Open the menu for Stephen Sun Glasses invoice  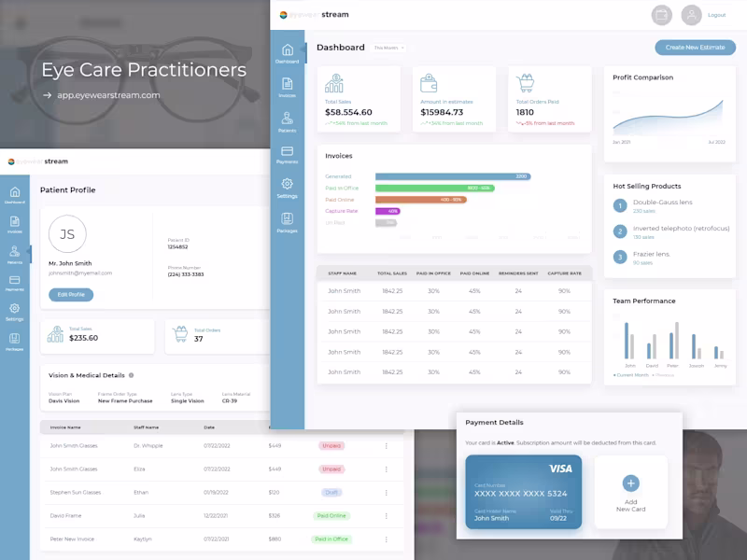coord(386,492)
